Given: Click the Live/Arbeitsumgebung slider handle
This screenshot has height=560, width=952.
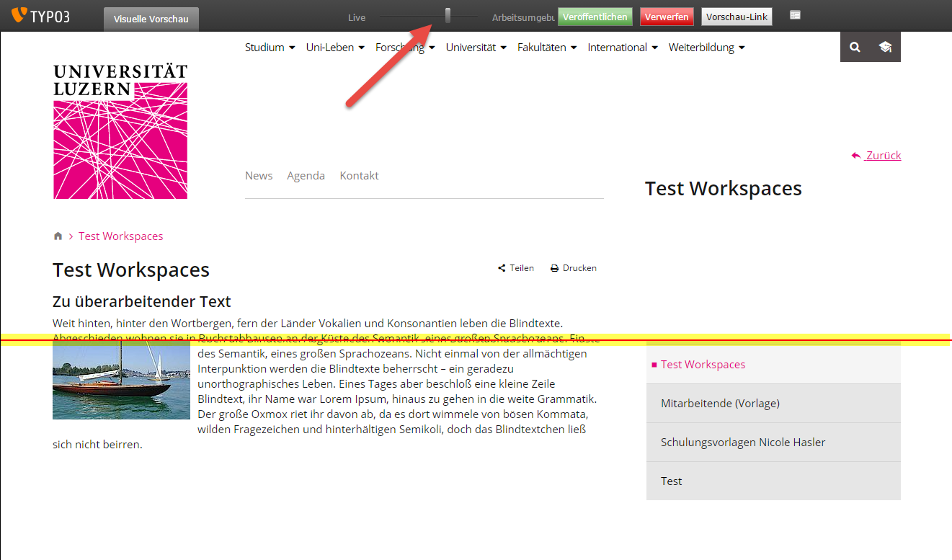Looking at the screenshot, I should [448, 15].
